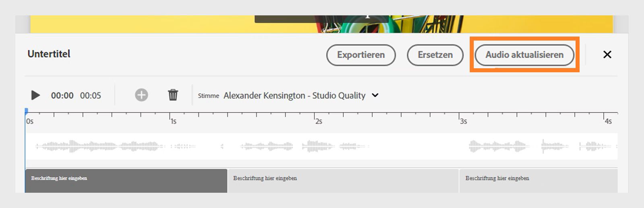
Task: Click the current time 00:00 display
Action: click(62, 96)
